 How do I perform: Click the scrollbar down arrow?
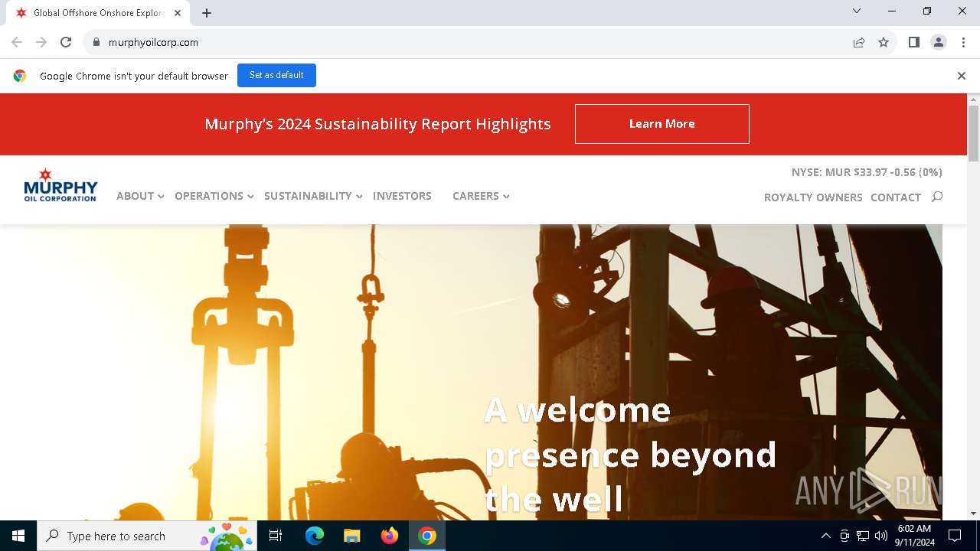973,514
